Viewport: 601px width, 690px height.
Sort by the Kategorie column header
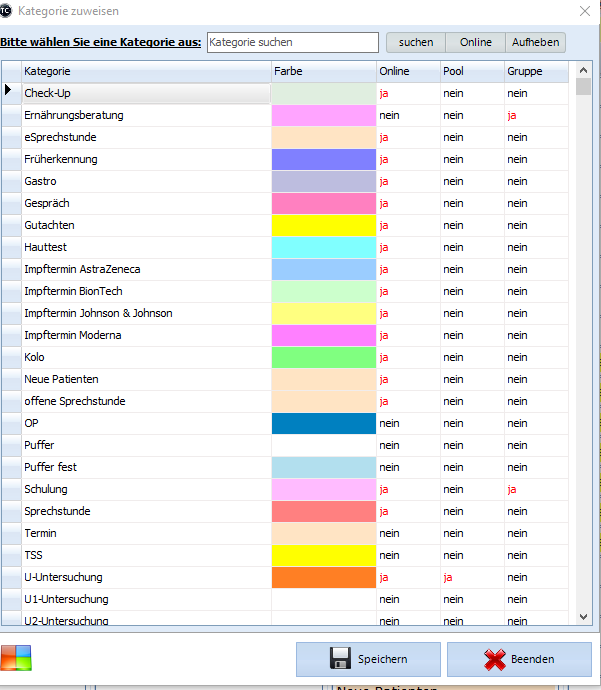click(x=145, y=71)
